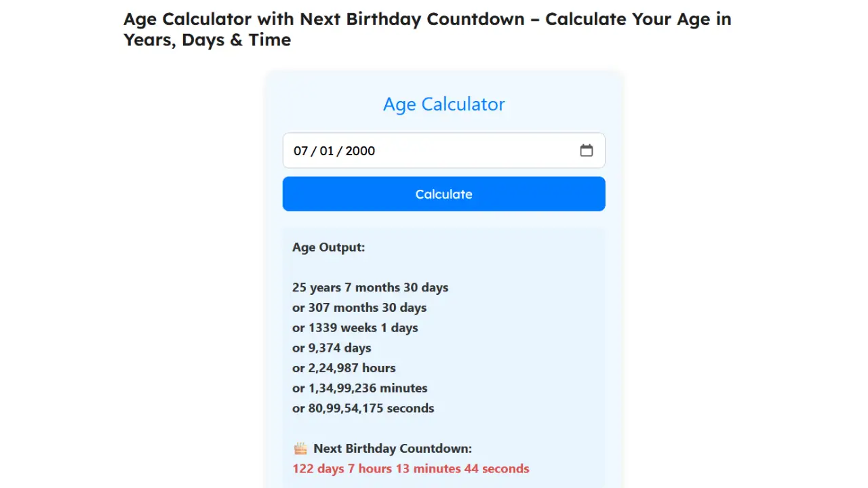Select the year field showing 2000
Screen dimensions: 868x488
tap(360, 151)
